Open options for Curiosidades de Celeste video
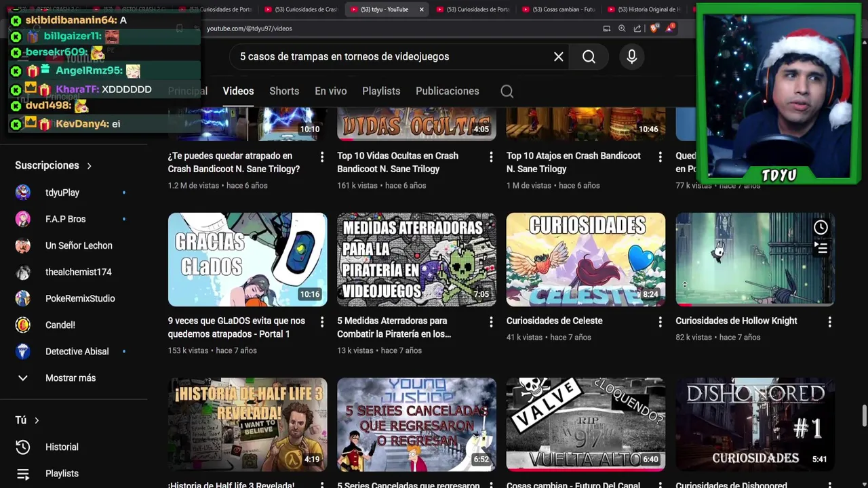 pyautogui.click(x=660, y=322)
